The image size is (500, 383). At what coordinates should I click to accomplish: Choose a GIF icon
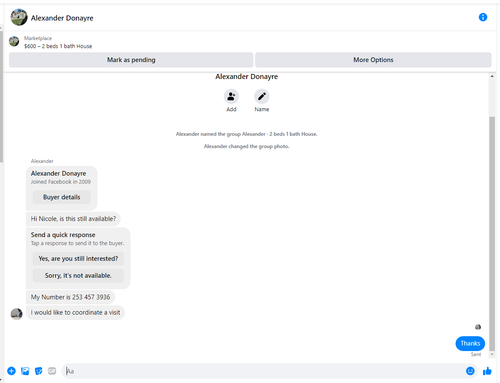[52, 371]
